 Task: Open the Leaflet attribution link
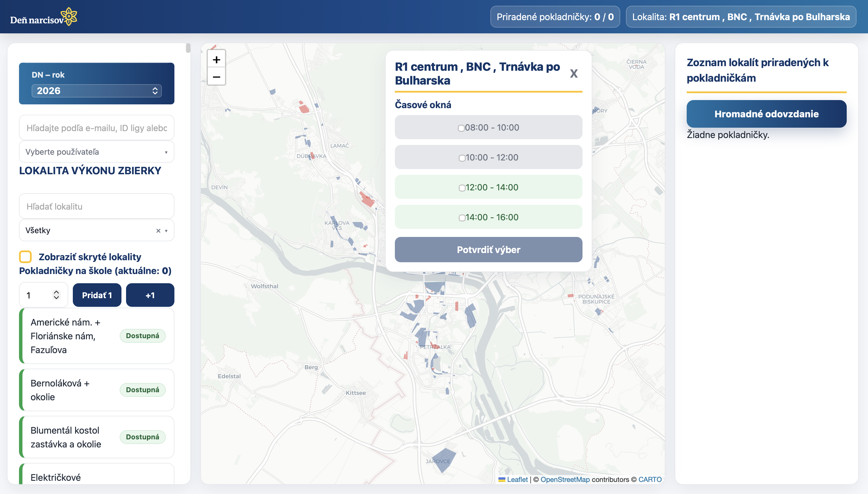[x=517, y=479]
